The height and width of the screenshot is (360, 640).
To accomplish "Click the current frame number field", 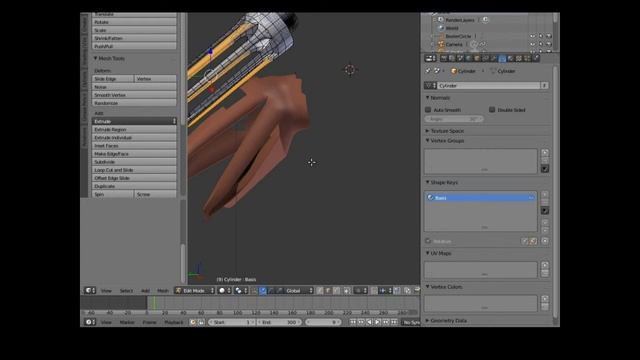I will (323, 322).
